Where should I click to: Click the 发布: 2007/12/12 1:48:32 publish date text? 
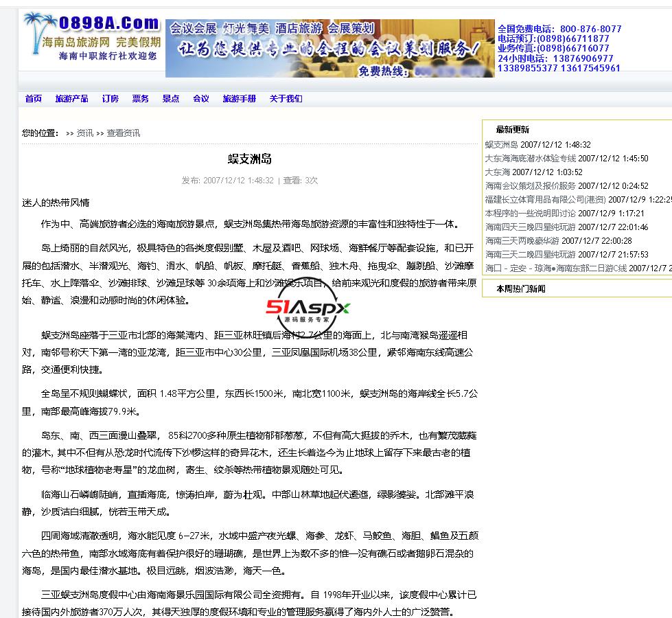(228, 181)
